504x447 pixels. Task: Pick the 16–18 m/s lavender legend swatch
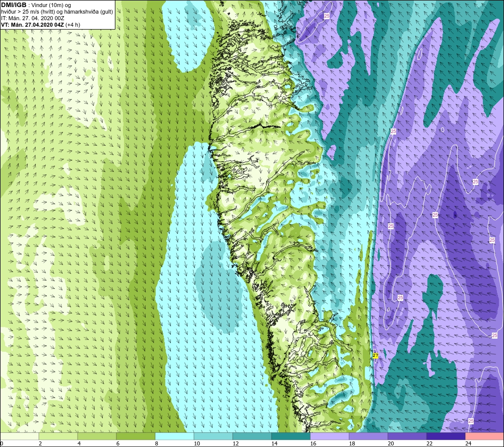coord(330,436)
